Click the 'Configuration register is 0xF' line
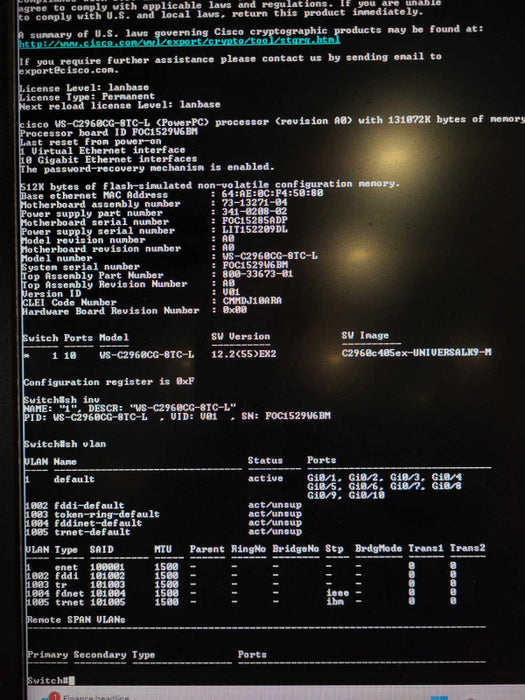 pyautogui.click(x=109, y=382)
